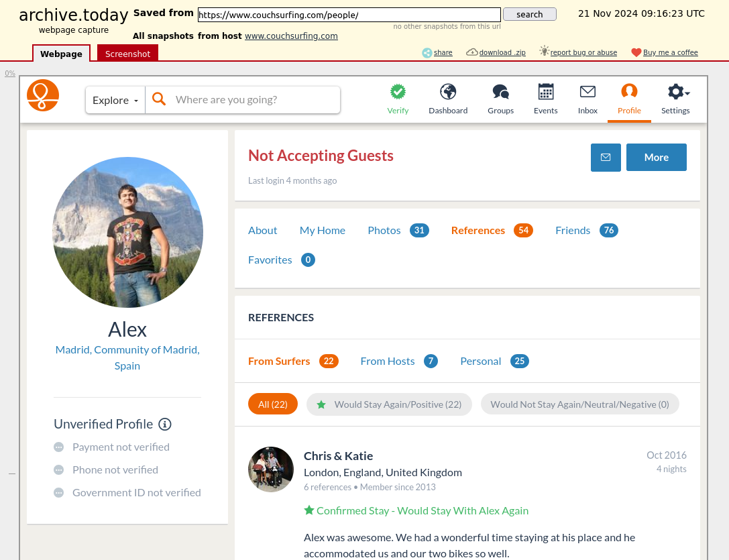Click the report bug lightbulb icon
The width and height of the screenshot is (729, 560).
pos(544,51)
